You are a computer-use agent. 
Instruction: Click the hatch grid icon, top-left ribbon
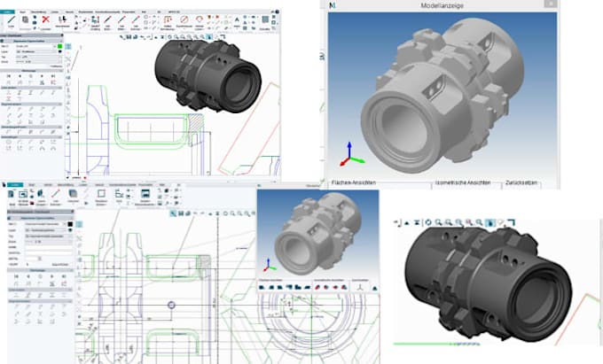pyautogui.click(x=265, y=19)
